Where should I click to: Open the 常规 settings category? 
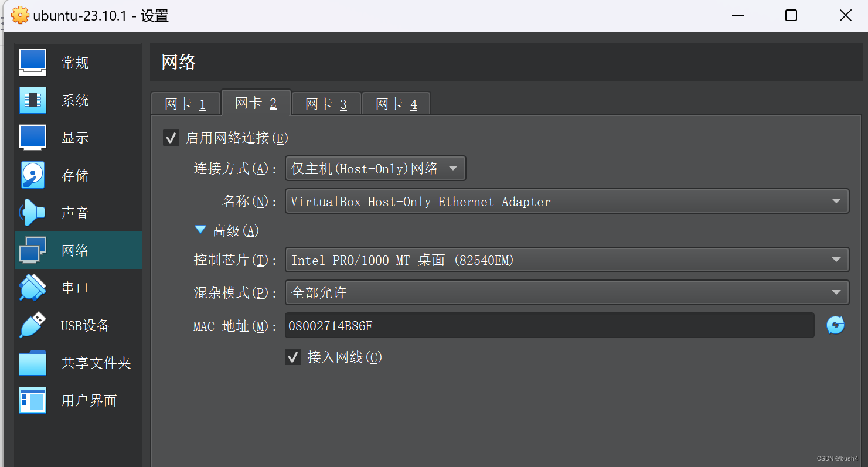coord(79,63)
